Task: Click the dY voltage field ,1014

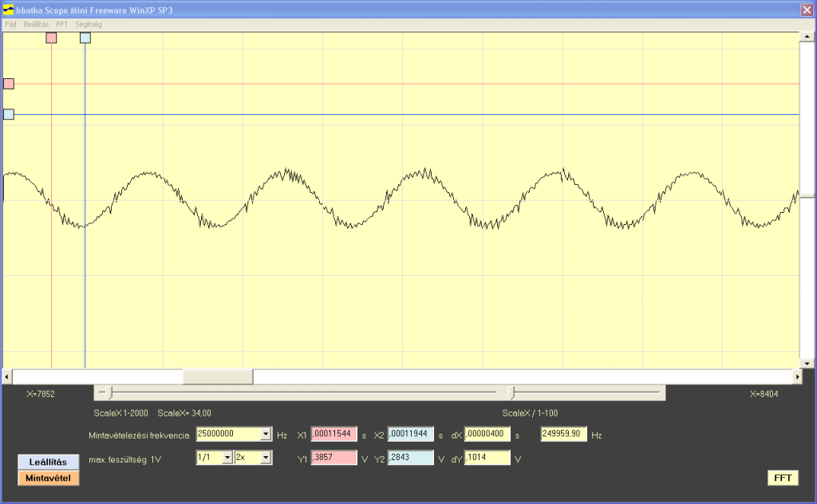Action: coord(487,458)
